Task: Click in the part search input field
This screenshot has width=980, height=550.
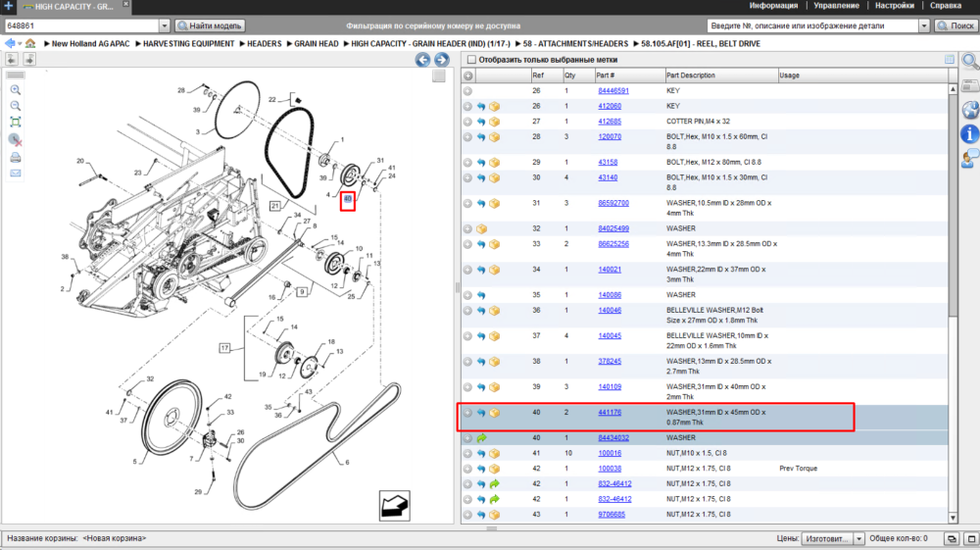Action: pyautogui.click(x=812, y=25)
